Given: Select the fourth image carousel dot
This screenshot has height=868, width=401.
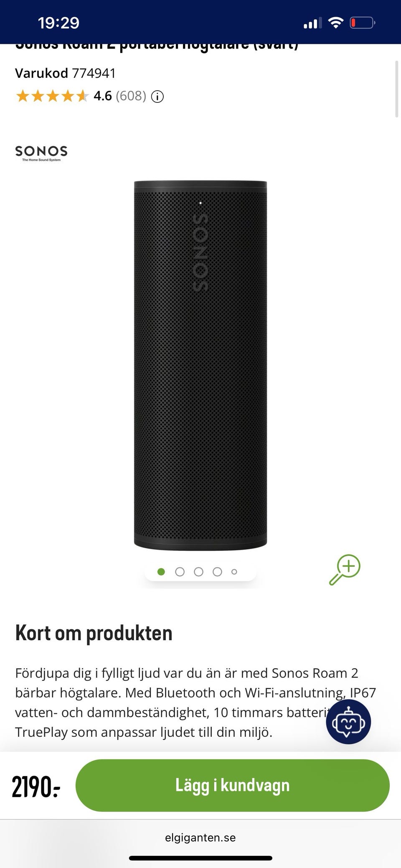Looking at the screenshot, I should click(x=217, y=572).
